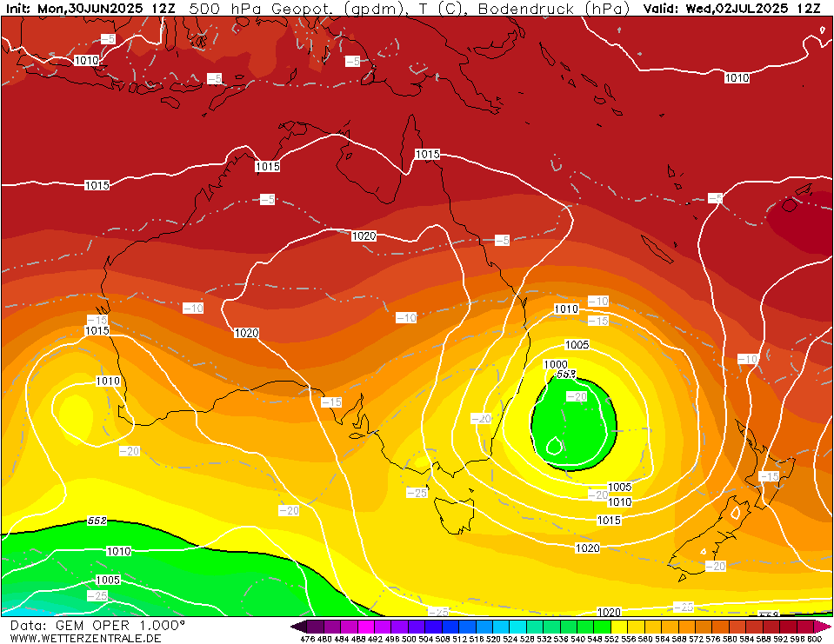Click the 'Valid:' label in the header

point(662,9)
